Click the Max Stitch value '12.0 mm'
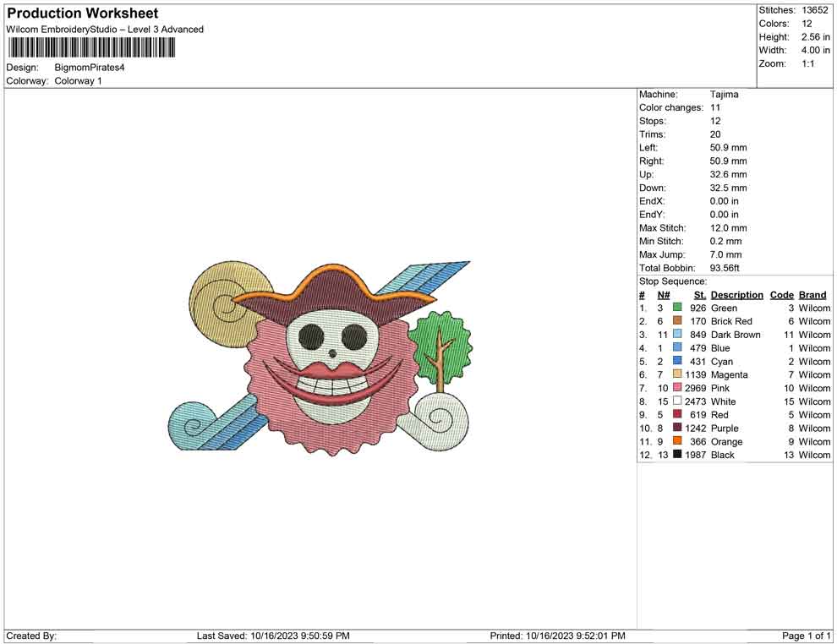Screen dimensions: 837x644 (728, 228)
